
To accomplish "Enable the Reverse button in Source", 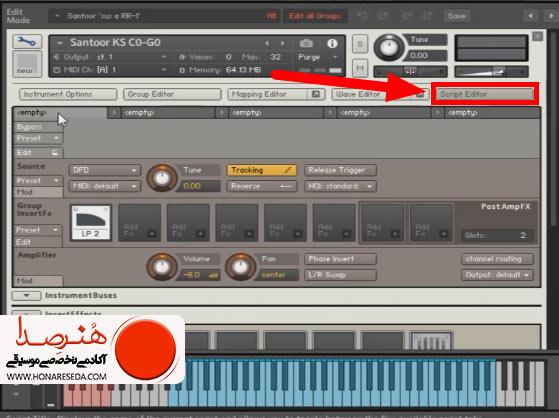I will [262, 186].
